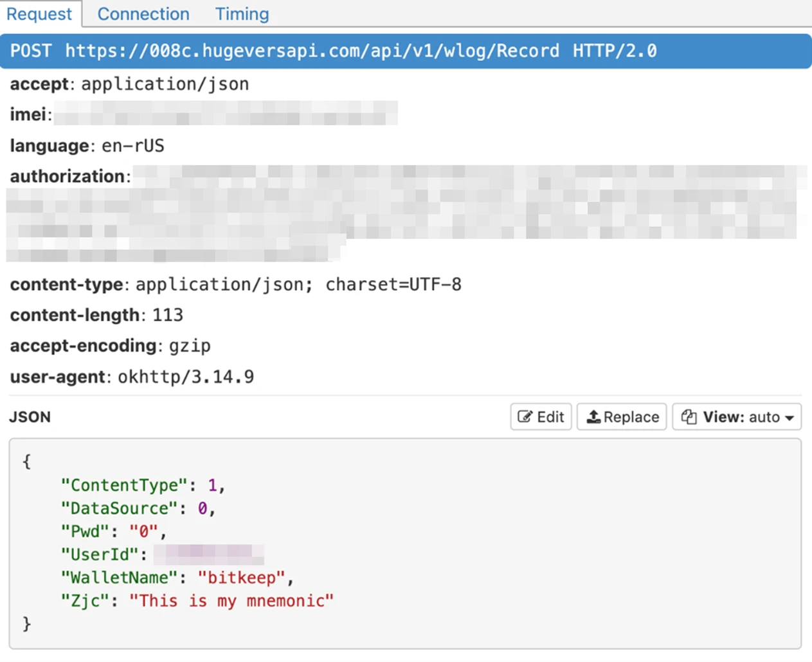
Task: Click the user-agent value okhttp/3.14.9
Action: 186,377
